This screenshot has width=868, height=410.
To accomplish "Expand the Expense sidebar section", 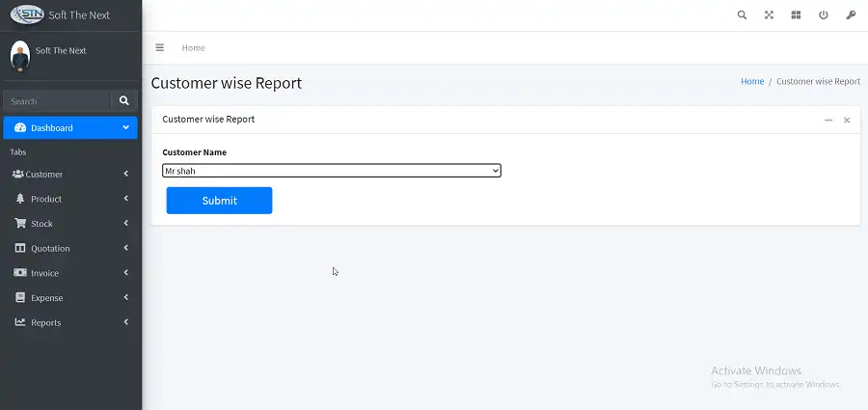I will pos(70,298).
